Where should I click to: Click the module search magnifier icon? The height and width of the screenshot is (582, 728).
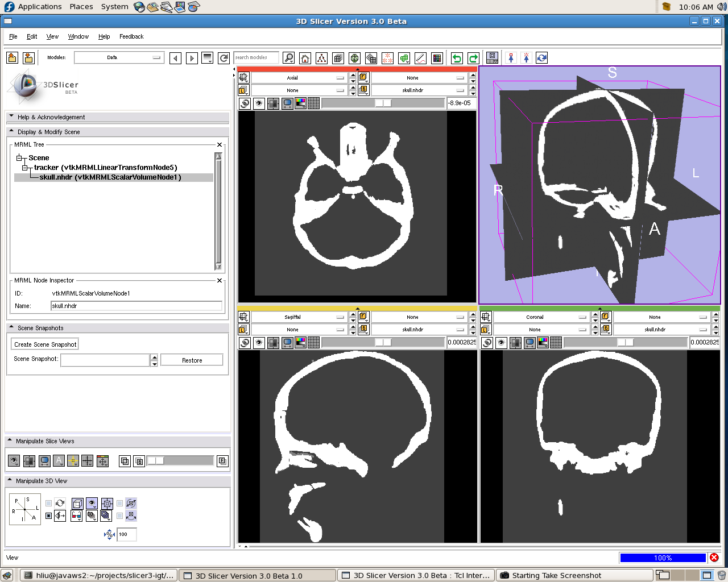pos(289,58)
